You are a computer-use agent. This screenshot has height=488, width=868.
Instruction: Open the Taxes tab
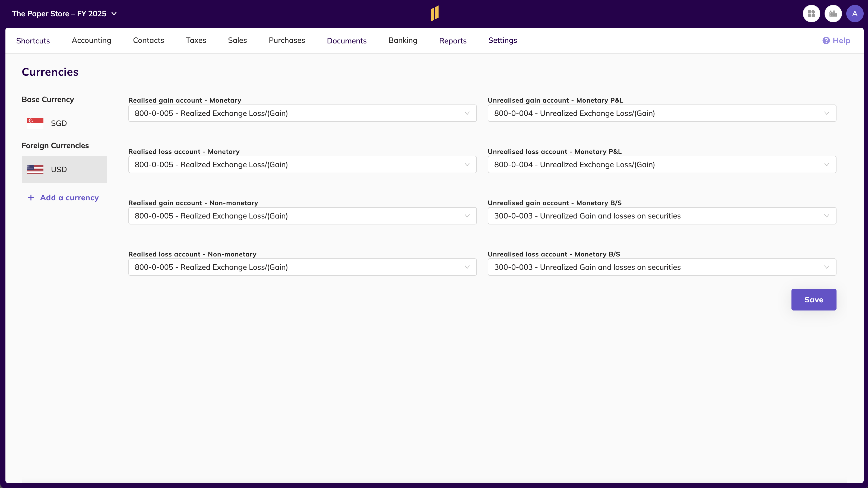tap(196, 40)
